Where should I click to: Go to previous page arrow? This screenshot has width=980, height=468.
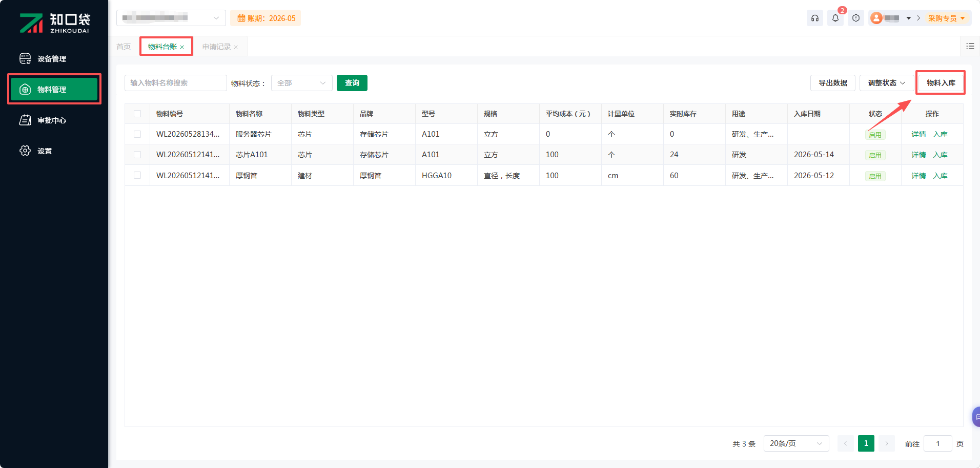point(846,443)
